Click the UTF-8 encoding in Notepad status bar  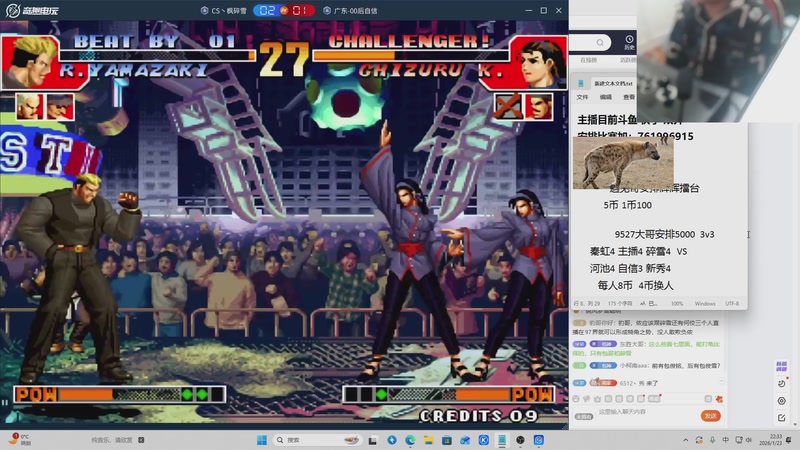coord(732,304)
